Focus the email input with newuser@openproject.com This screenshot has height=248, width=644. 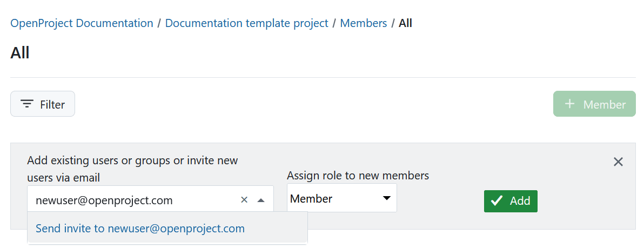pos(130,200)
